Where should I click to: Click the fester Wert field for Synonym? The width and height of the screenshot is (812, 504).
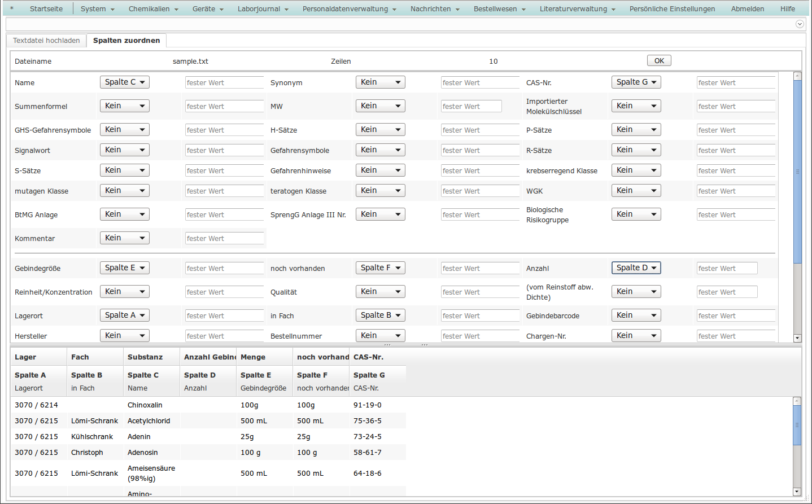pos(481,82)
